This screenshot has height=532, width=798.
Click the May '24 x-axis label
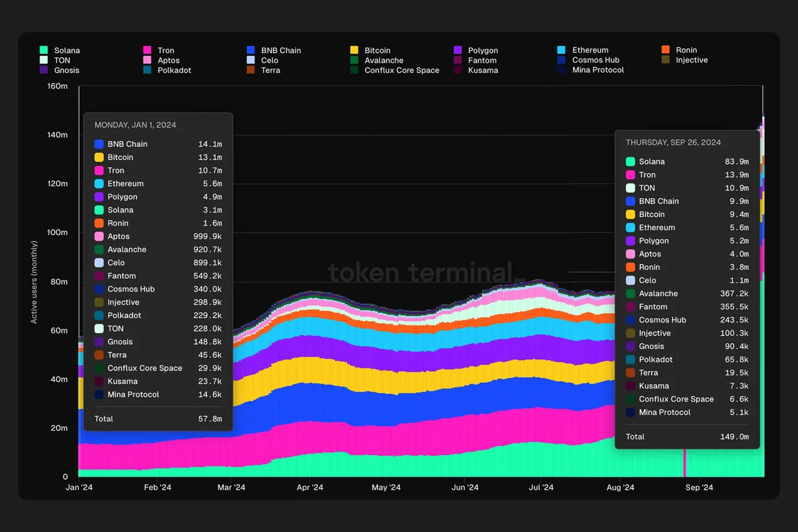(386, 487)
